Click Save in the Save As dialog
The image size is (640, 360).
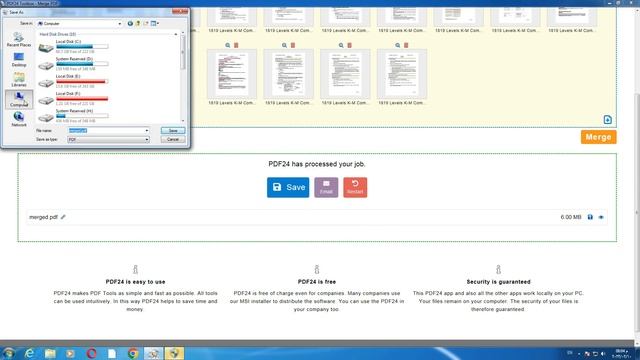(x=173, y=131)
